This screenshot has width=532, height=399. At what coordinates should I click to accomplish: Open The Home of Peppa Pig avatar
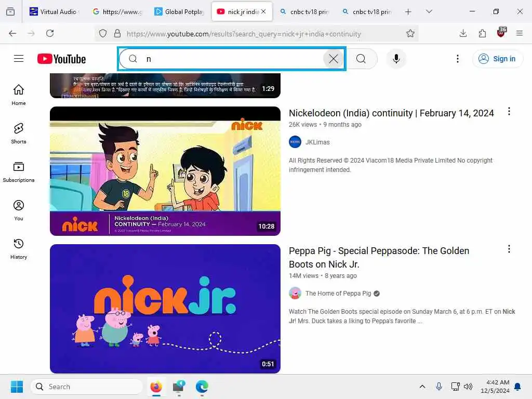point(295,293)
